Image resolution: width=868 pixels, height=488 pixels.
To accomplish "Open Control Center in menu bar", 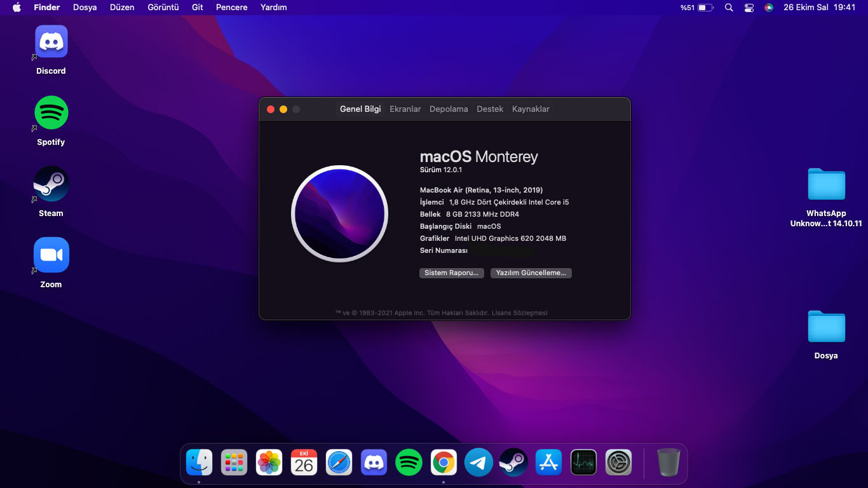I will click(749, 8).
